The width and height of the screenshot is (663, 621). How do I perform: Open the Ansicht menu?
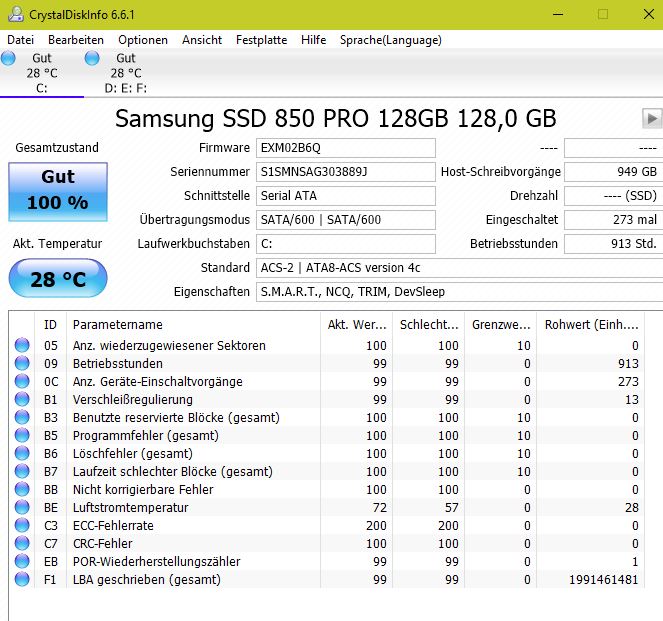coord(202,40)
